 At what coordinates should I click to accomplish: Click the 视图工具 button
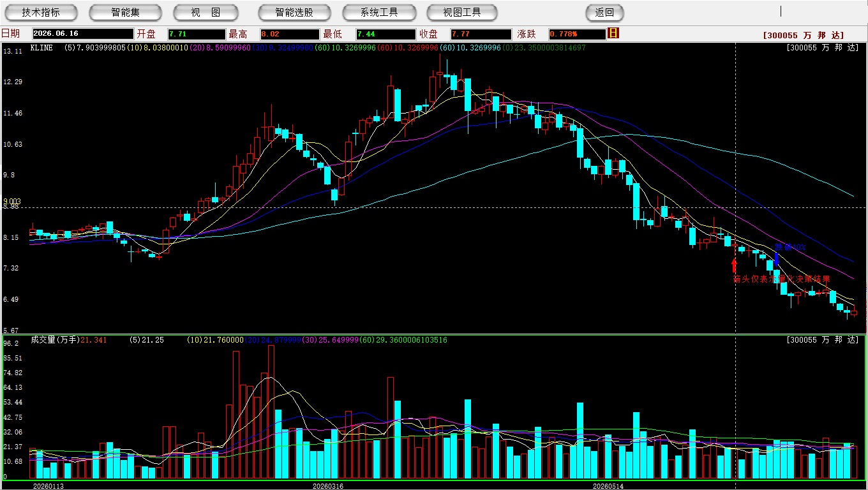point(463,12)
